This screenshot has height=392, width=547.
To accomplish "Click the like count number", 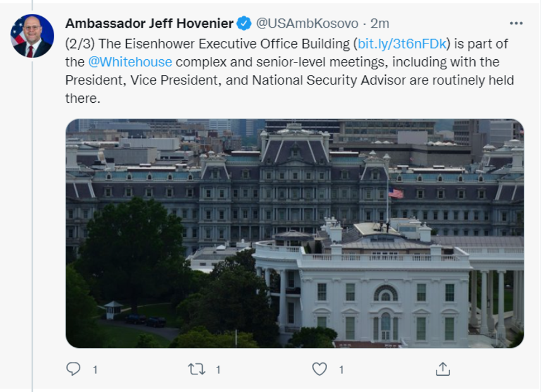I will pyautogui.click(x=341, y=370).
